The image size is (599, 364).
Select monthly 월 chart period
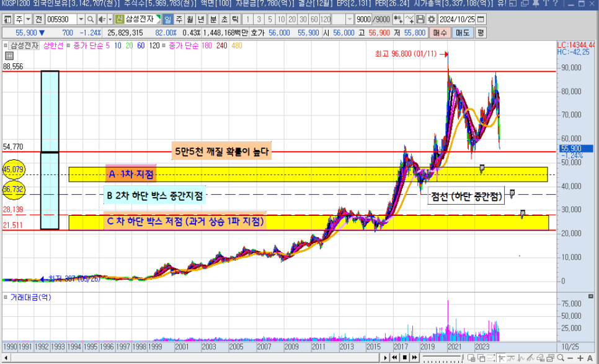(190, 19)
